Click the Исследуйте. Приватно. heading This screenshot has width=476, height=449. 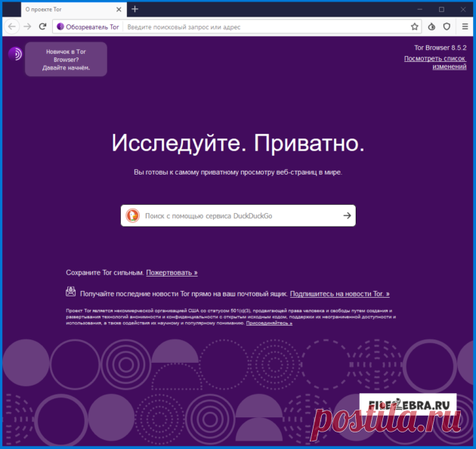(x=238, y=143)
